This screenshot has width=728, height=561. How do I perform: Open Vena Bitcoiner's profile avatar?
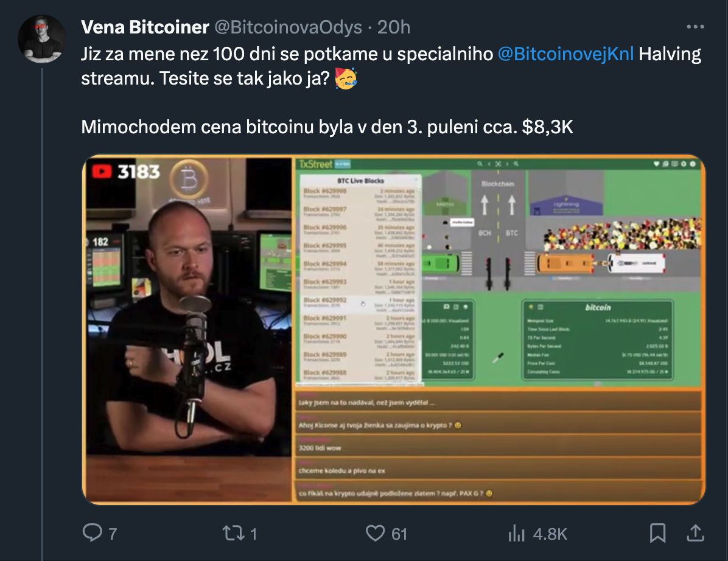(42, 38)
